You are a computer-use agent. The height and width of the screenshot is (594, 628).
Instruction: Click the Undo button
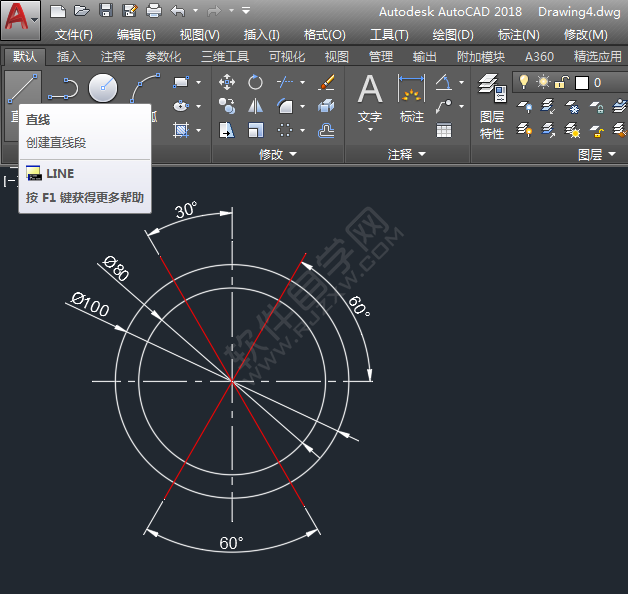[178, 11]
